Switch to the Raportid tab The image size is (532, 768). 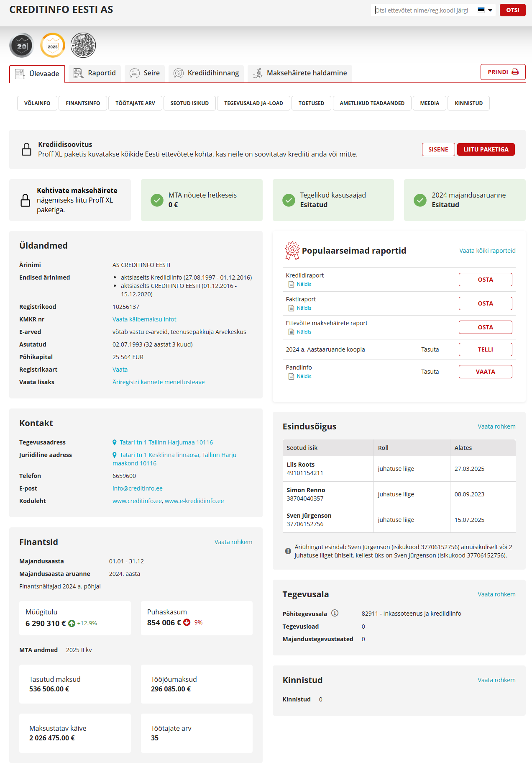(95, 73)
